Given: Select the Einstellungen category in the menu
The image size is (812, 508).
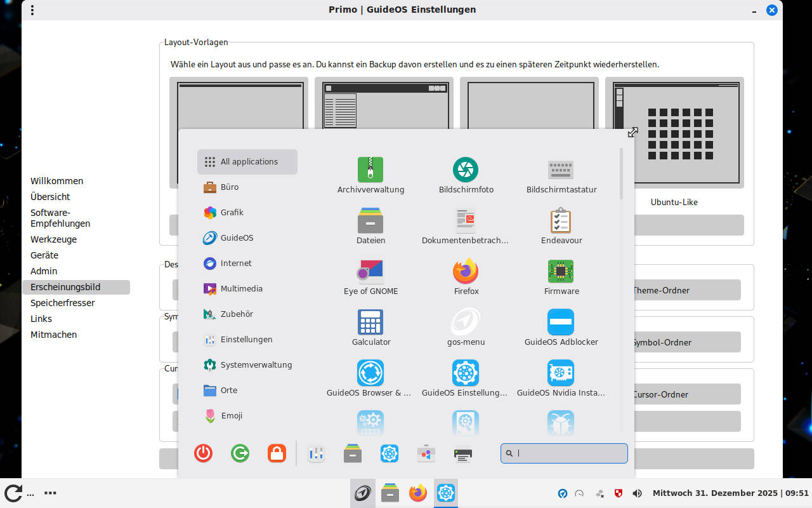Looking at the screenshot, I should click(247, 340).
